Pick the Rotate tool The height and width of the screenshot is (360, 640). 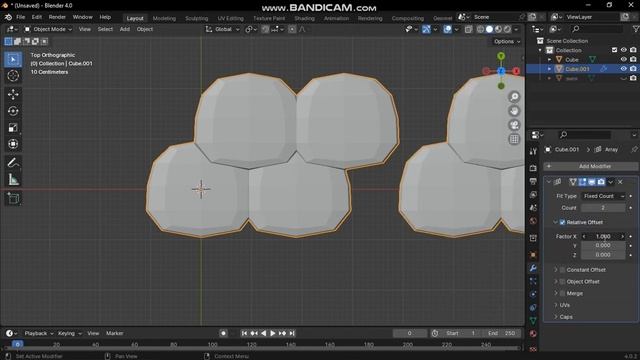[x=13, y=111]
